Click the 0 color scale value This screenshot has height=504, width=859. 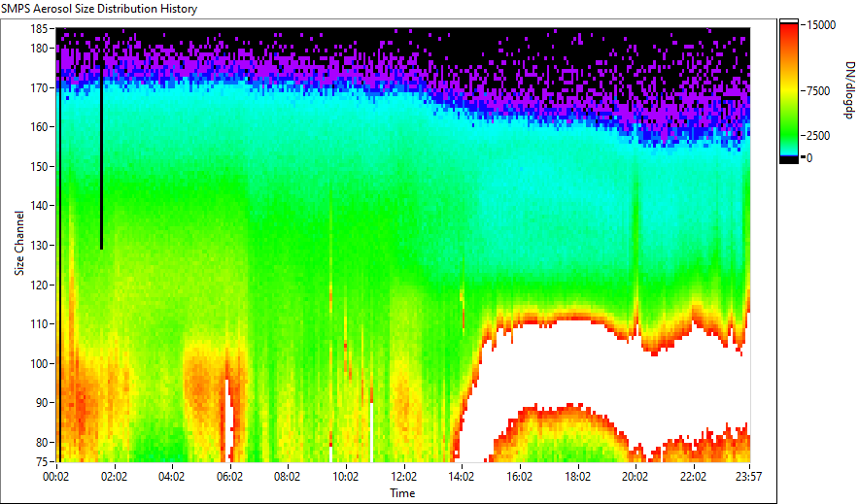[x=809, y=158]
